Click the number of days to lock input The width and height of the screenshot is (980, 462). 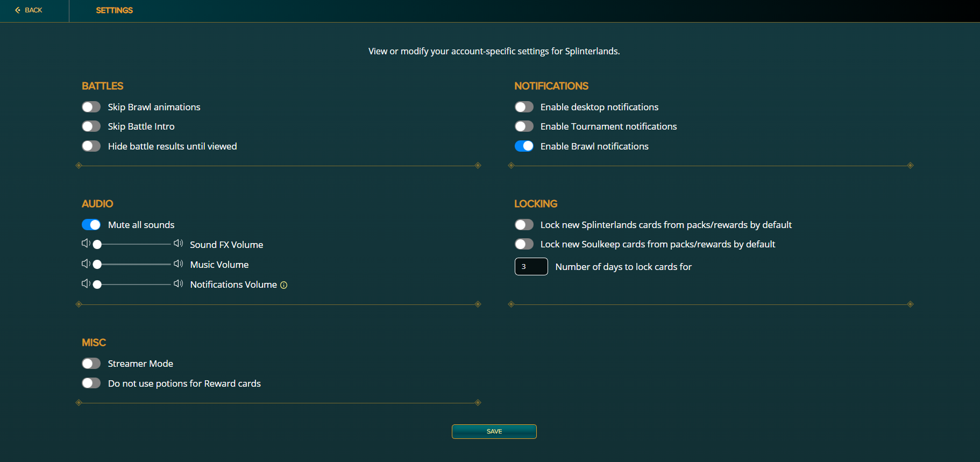pyautogui.click(x=531, y=267)
